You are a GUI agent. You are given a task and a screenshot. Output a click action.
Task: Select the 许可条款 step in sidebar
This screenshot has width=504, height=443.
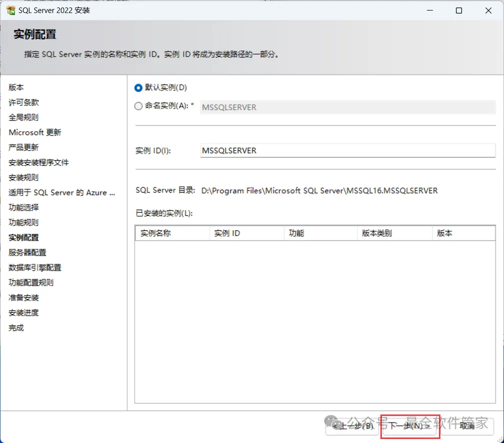tap(24, 103)
